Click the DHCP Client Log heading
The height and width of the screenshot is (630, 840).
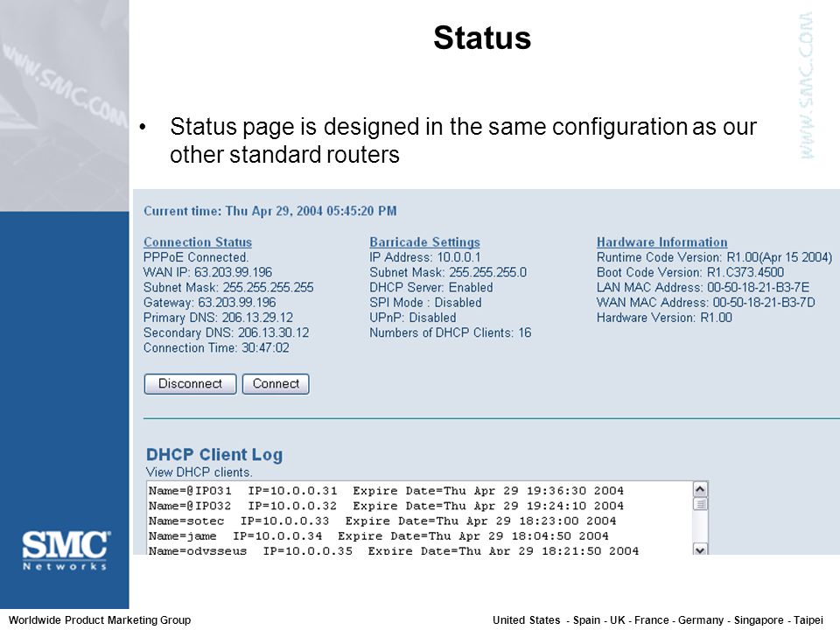[x=214, y=455]
